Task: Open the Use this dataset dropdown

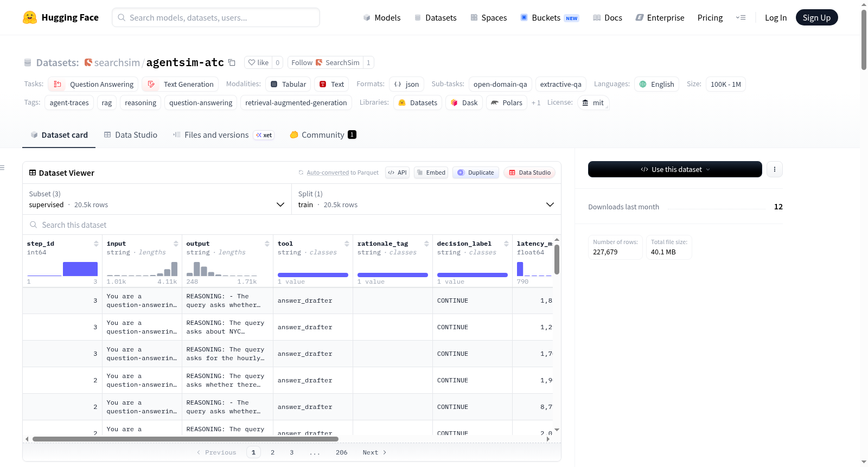Action: pos(675,169)
